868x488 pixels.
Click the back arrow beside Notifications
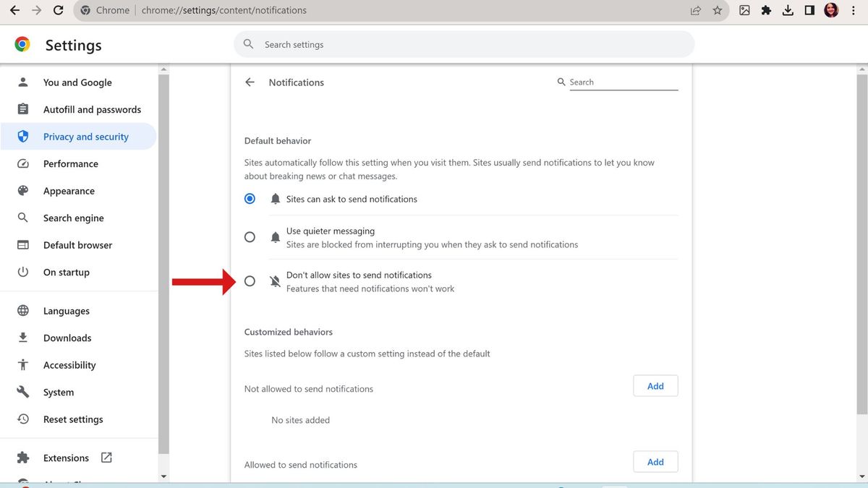(250, 82)
